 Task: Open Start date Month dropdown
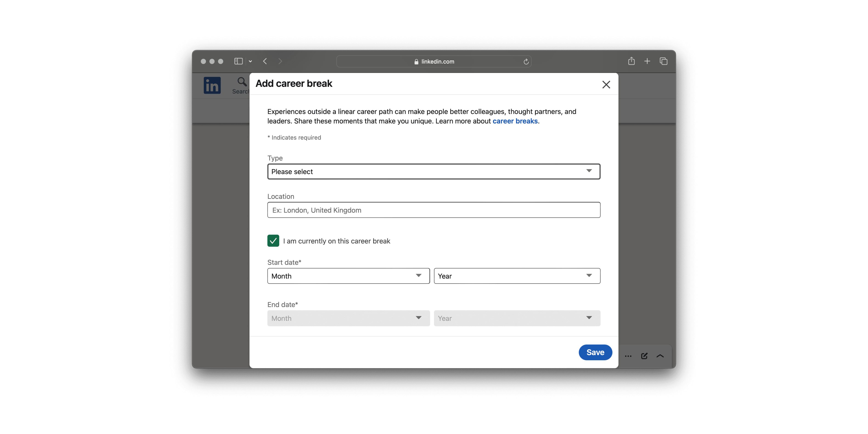pyautogui.click(x=348, y=276)
